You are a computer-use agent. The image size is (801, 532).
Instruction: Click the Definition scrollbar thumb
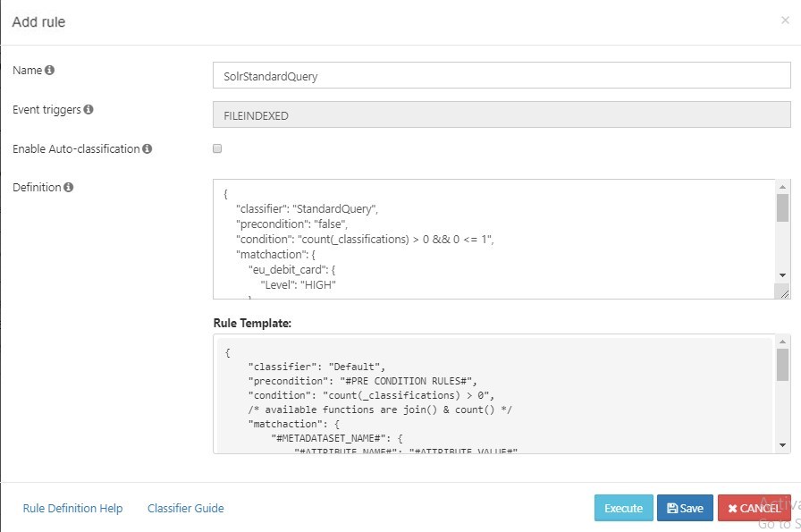[x=782, y=207]
